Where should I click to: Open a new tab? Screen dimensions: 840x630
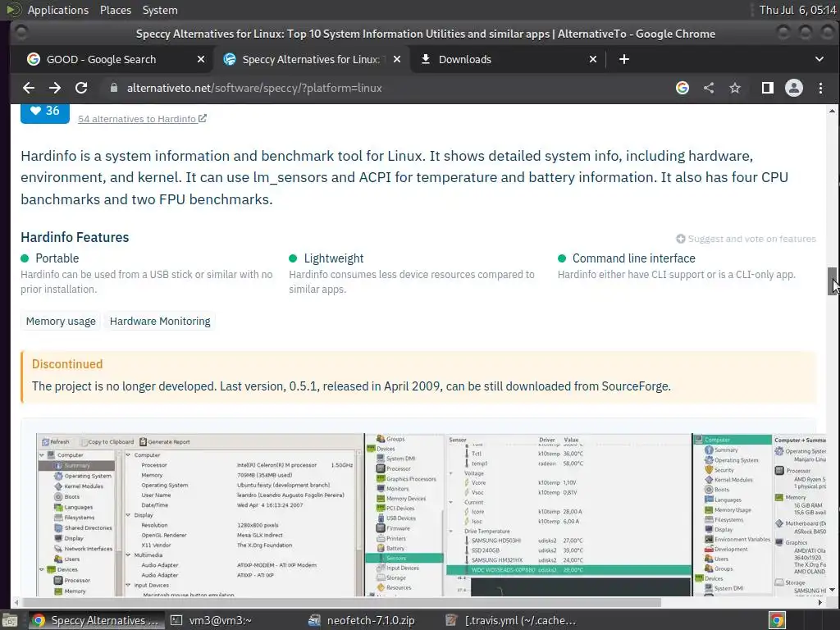623,59
